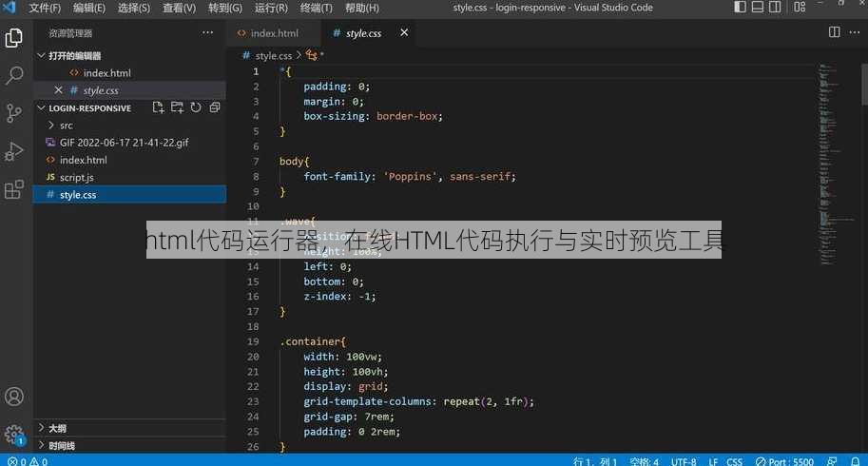Click the .container selector text
The width and height of the screenshot is (868, 466).
tap(311, 341)
